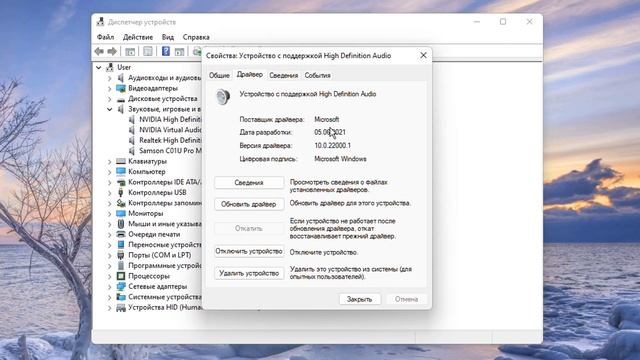Viewport: 640px width, 360px height.
Task: Toggle the console tree toolbar icon
Action: tap(130, 51)
